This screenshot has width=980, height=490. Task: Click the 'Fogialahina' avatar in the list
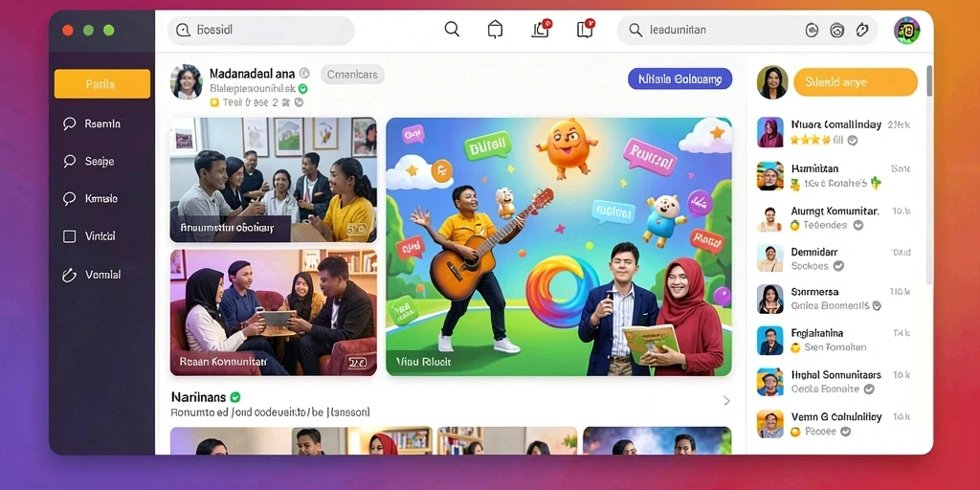[770, 341]
